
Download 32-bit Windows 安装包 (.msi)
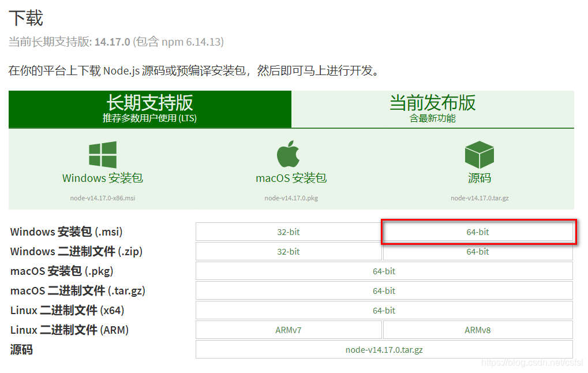(289, 232)
